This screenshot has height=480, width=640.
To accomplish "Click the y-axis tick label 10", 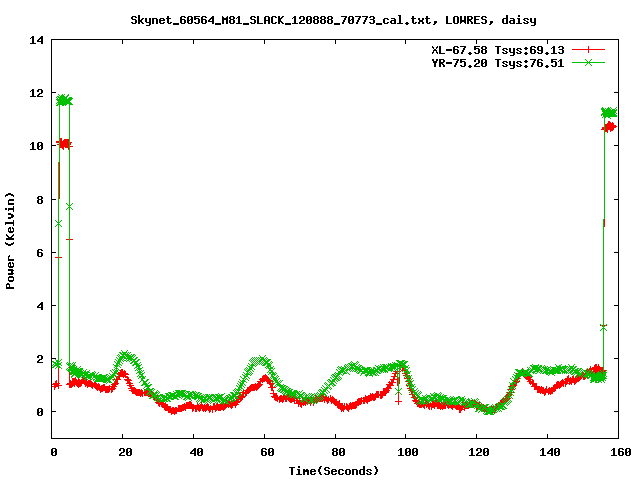I will click(36, 146).
